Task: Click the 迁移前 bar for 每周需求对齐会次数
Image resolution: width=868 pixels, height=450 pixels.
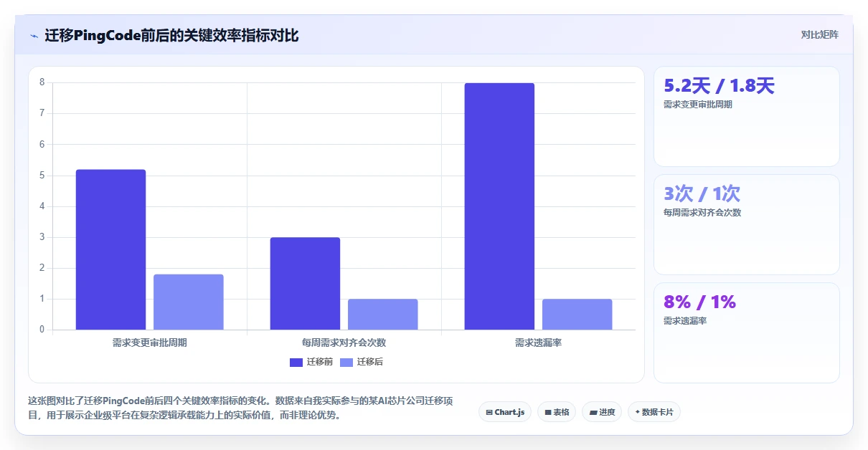Action: pyautogui.click(x=305, y=283)
